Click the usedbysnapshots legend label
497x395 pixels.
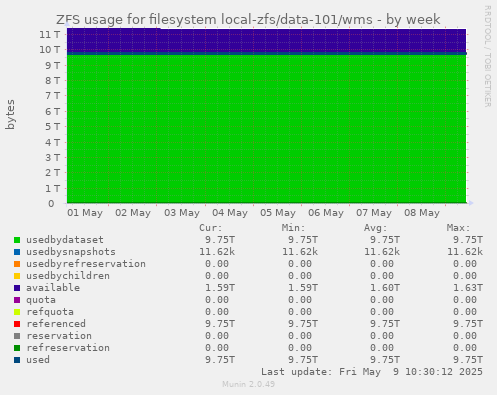point(71,252)
